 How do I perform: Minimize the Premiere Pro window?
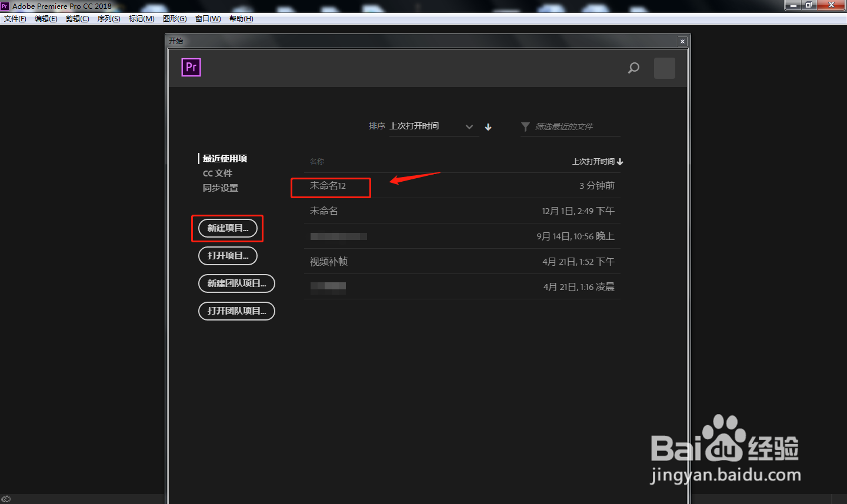pos(793,5)
